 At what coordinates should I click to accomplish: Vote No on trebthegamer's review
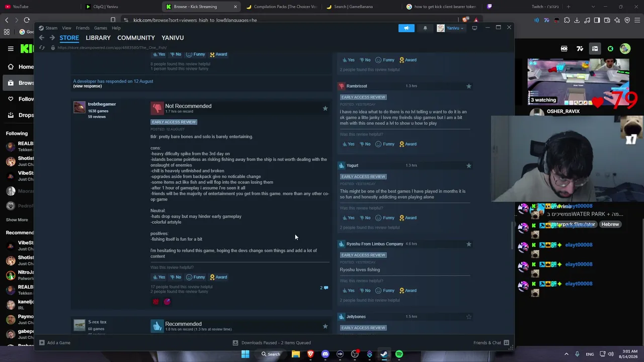pyautogui.click(x=175, y=277)
